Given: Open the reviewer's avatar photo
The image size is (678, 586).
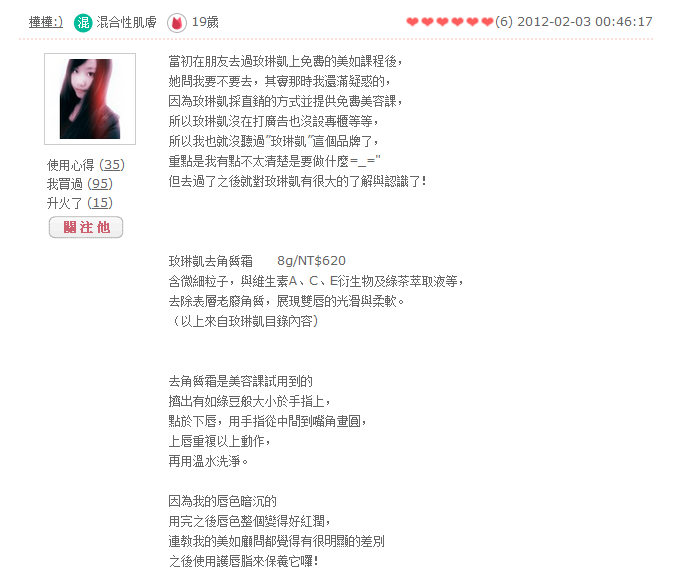Looking at the screenshot, I should tap(90, 99).
